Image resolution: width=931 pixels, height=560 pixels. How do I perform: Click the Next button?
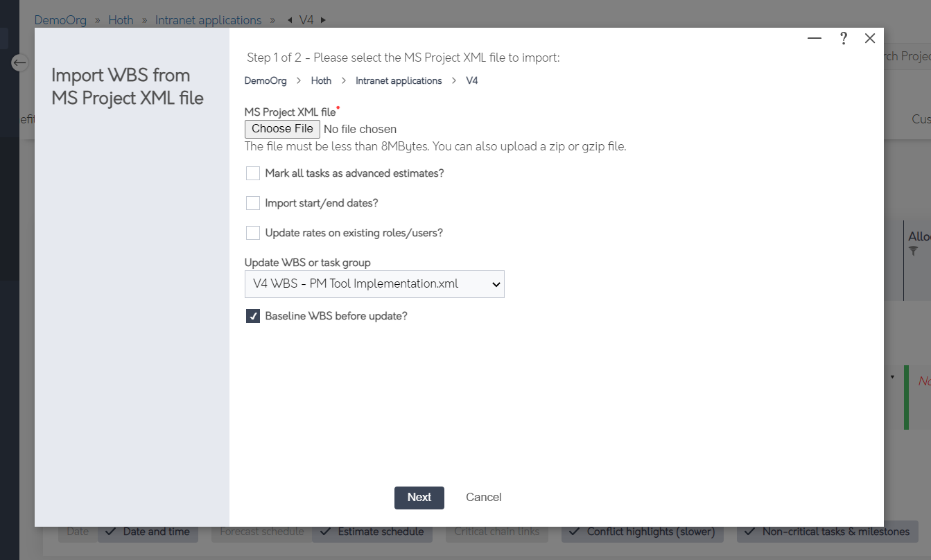click(419, 498)
